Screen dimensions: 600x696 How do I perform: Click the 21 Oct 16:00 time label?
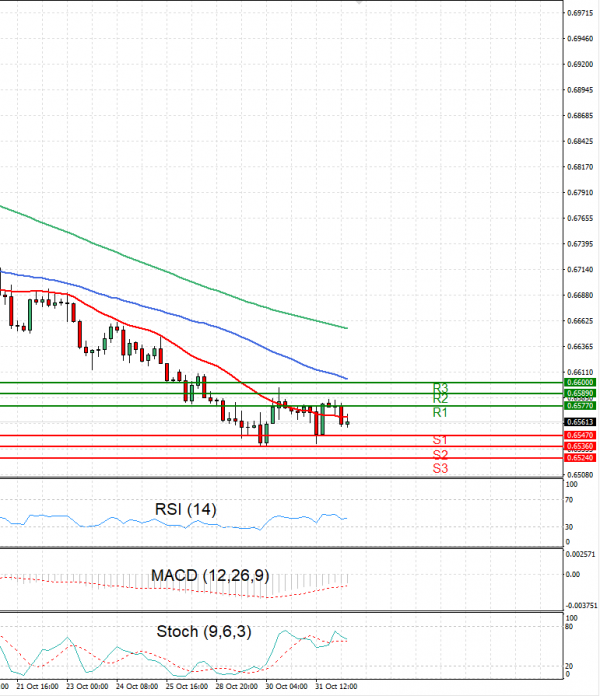[37, 686]
